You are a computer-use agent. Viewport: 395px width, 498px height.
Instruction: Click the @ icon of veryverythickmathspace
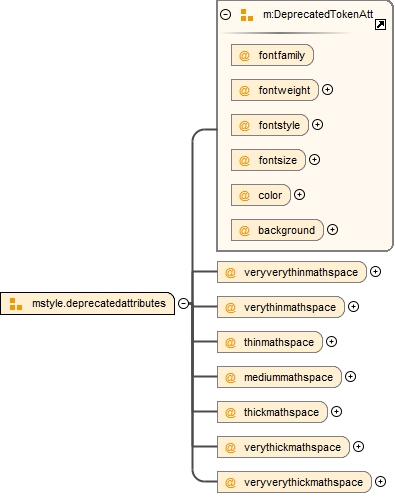point(230,482)
